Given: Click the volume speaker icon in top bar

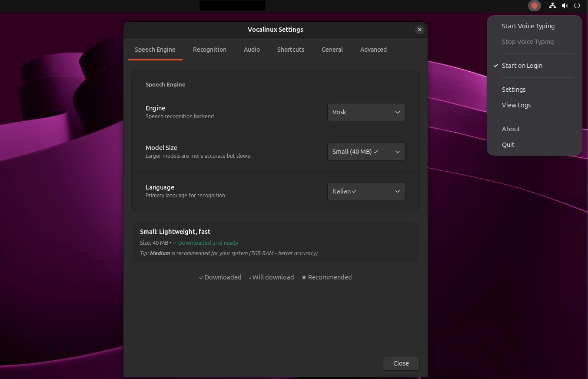Looking at the screenshot, I should click(x=565, y=6).
